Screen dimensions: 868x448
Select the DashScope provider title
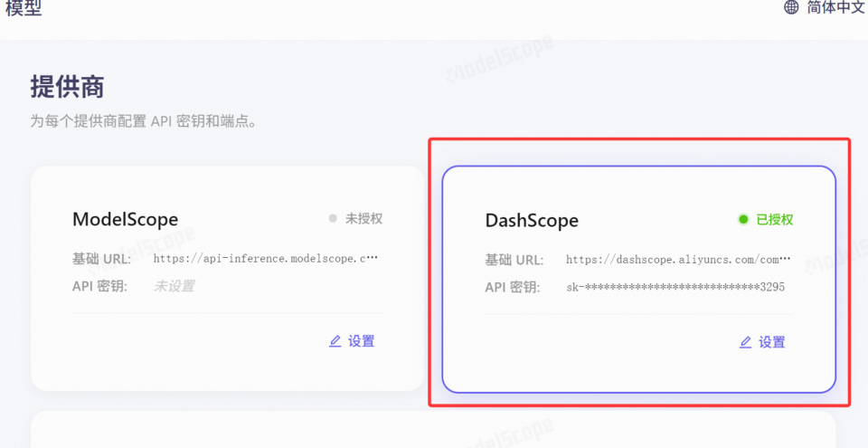pyautogui.click(x=532, y=221)
